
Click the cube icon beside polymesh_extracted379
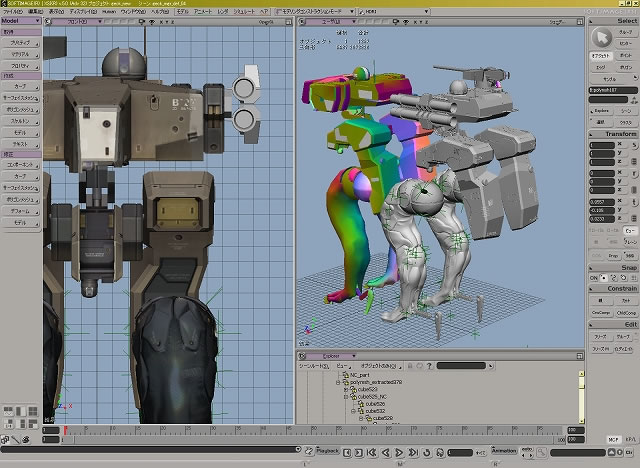(347, 382)
